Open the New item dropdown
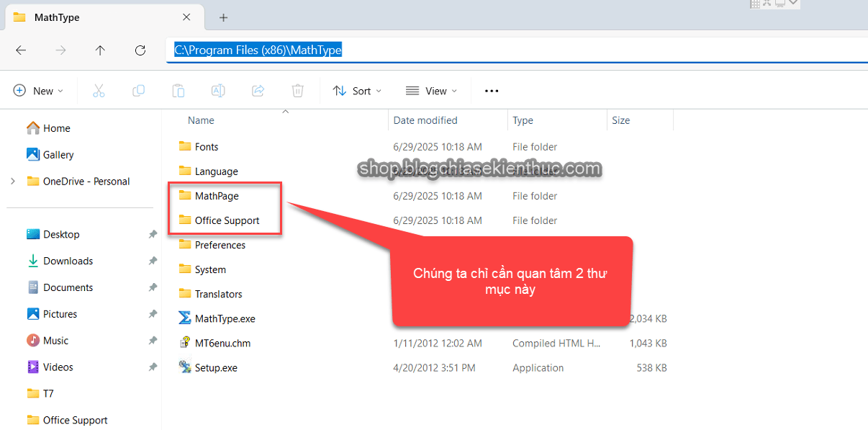 39,91
